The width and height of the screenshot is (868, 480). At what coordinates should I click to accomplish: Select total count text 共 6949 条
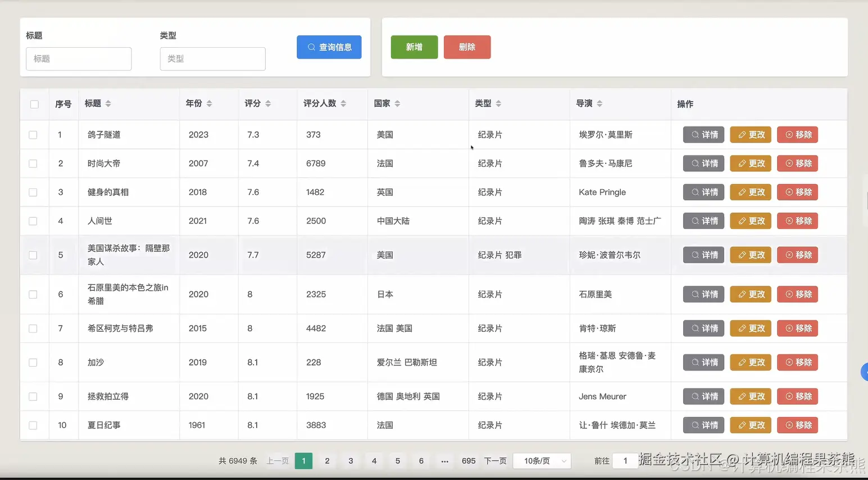tap(238, 461)
